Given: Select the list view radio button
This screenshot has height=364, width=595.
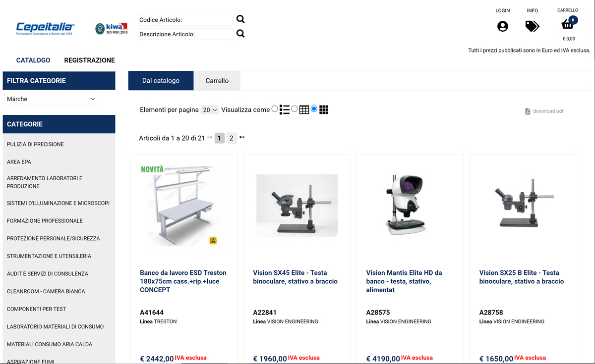Looking at the screenshot, I should coord(275,109).
